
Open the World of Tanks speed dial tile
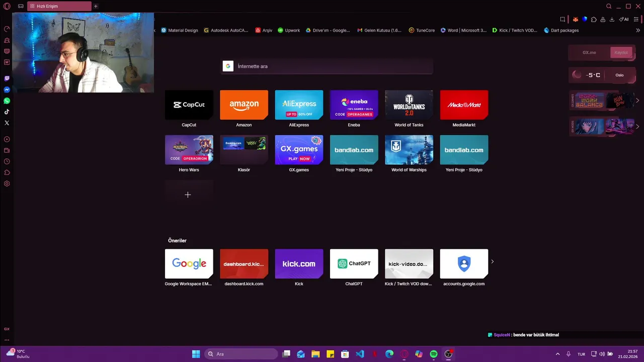coord(409,105)
